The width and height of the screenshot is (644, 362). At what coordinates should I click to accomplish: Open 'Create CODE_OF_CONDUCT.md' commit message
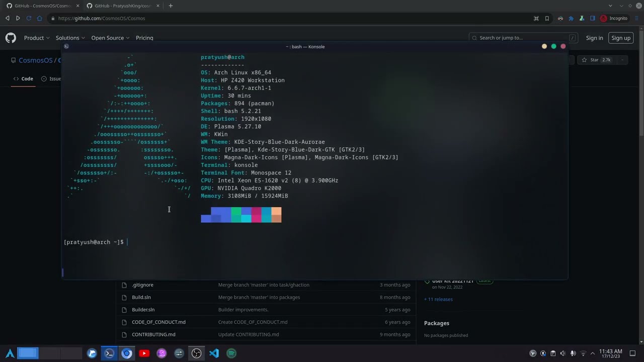(253, 322)
